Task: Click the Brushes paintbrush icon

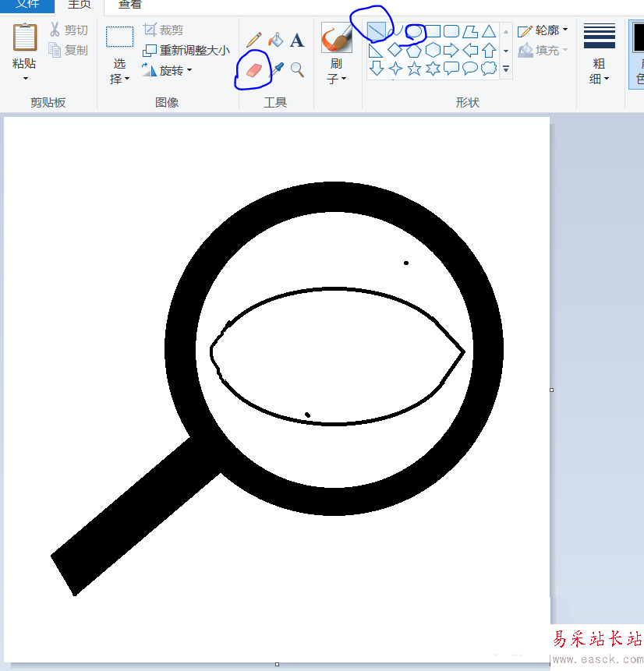Action: click(x=337, y=37)
